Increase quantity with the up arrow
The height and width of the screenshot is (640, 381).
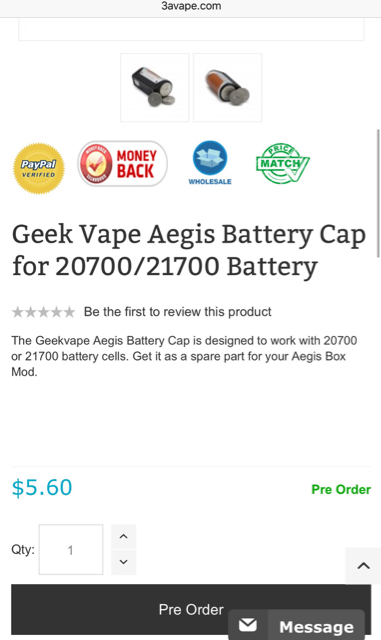coord(123,537)
